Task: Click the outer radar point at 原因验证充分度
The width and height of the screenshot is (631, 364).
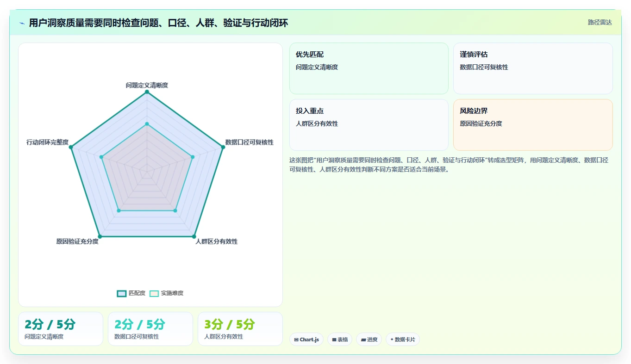Action: (100, 237)
